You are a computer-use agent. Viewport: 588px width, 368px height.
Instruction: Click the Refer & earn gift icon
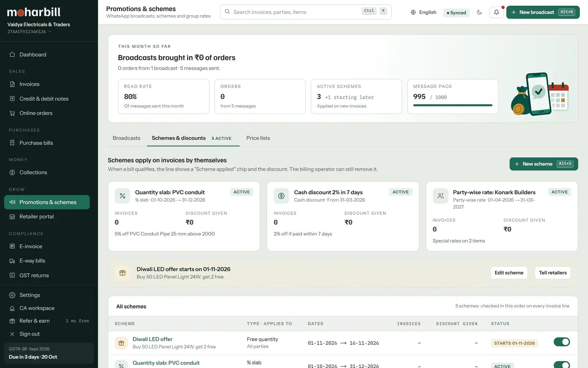click(12, 321)
